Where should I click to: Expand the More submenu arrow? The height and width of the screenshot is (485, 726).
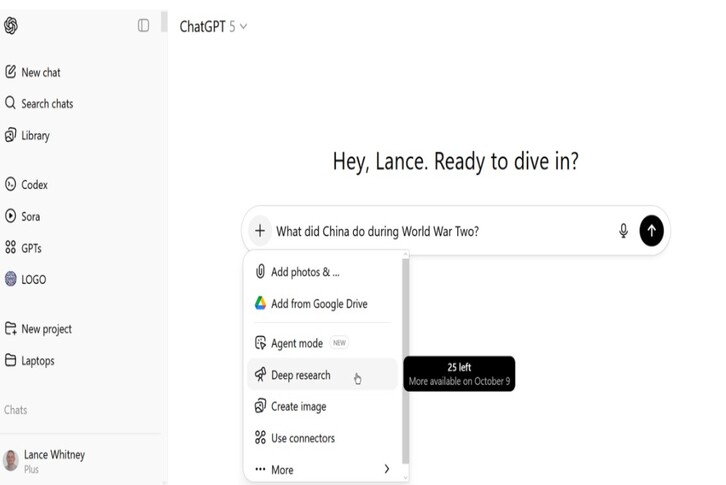(x=387, y=469)
